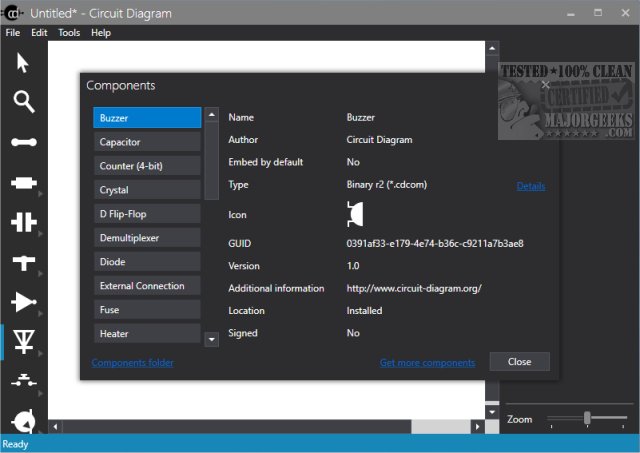Screen dimensions: 640x453
Task: Choose the T-shaped rail component tool
Action: (x=24, y=262)
